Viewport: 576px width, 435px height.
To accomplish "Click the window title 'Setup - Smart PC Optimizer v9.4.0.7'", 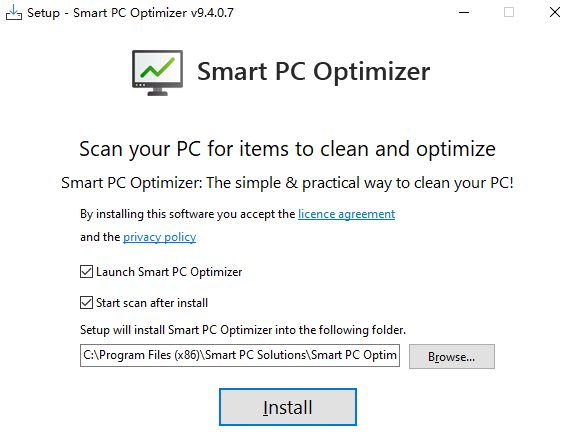I will pyautogui.click(x=130, y=13).
